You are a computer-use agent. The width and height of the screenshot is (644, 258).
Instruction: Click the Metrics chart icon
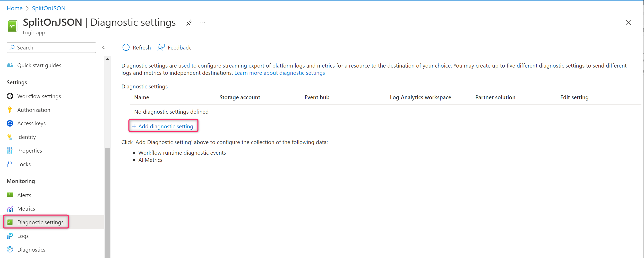(x=10, y=209)
